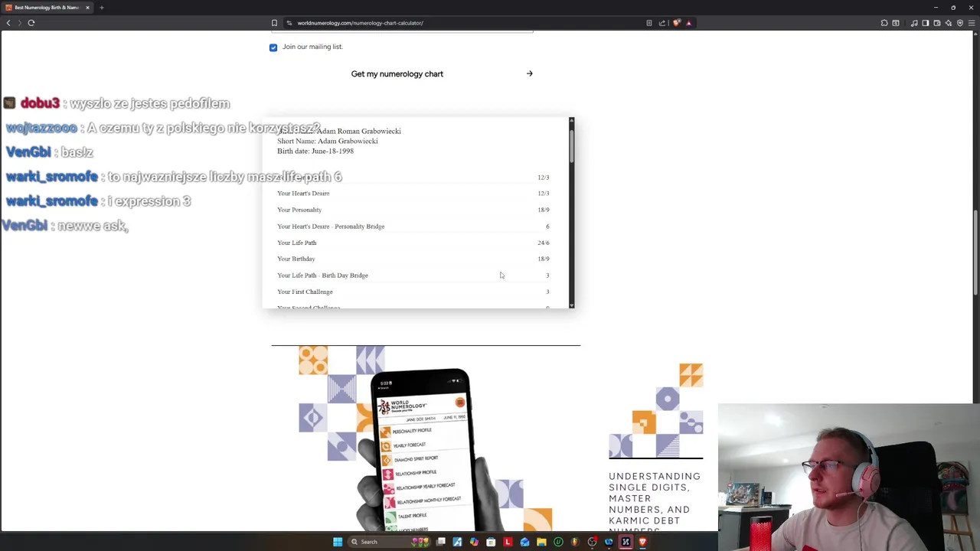Screen dimensions: 980x551
Task: Open Brave browser taskbar icon
Action: (x=642, y=542)
